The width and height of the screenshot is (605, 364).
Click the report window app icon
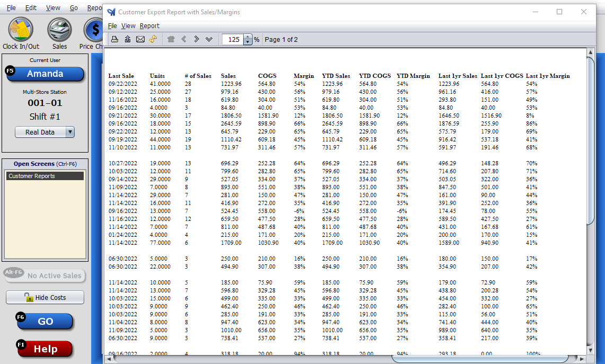[111, 12]
